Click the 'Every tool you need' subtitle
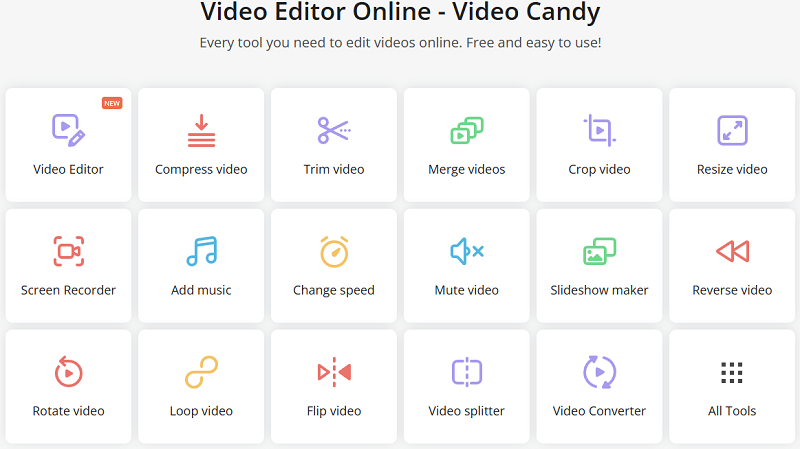This screenshot has height=449, width=800. coord(400,43)
